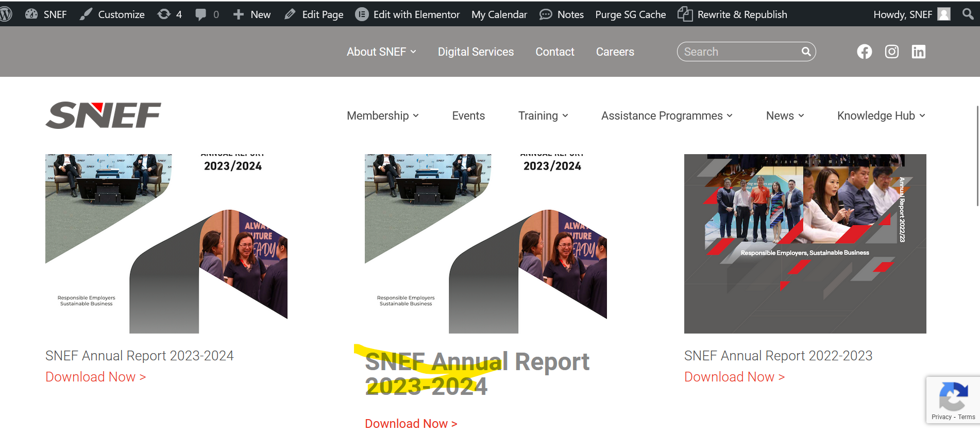Open the Events page
Viewport: 980px width, 432px height.
(x=468, y=115)
